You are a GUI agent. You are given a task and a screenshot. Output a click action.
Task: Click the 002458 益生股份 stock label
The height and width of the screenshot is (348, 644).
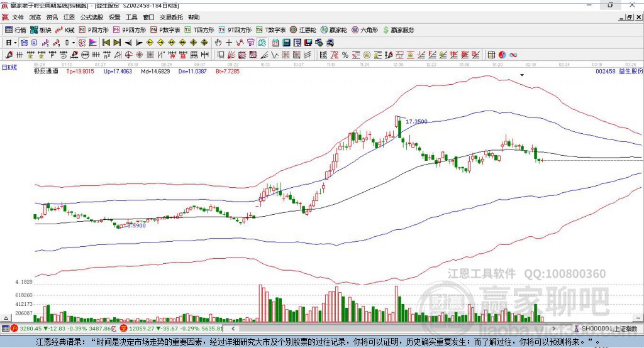pos(619,71)
